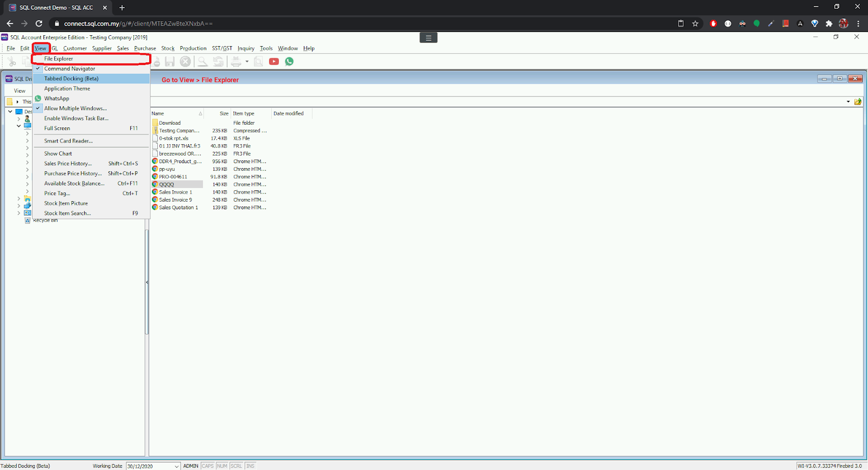868x470 pixels.
Task: Uncheck Command Navigator in View menu
Action: pyautogui.click(x=69, y=69)
